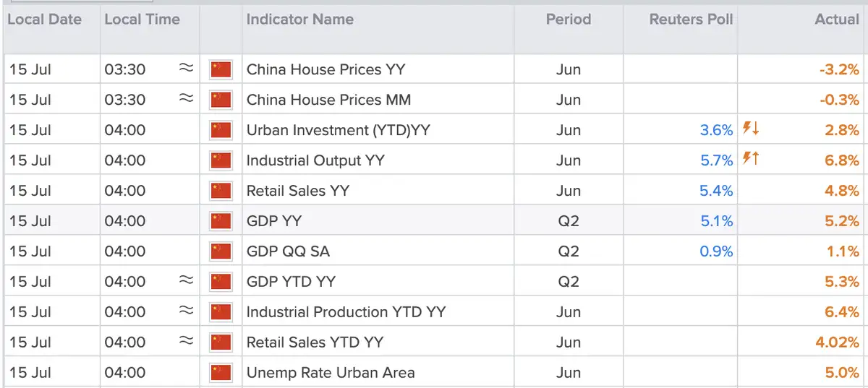Click the China flag beside Unemp Rate Urban Area

tap(220, 373)
